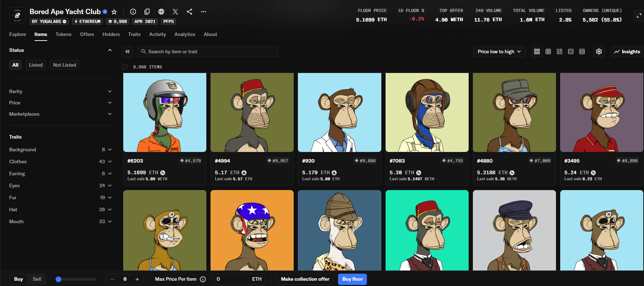Viewport: 644px width, 286px height.
Task: Favorite the collection with the star icon
Action: [114, 12]
